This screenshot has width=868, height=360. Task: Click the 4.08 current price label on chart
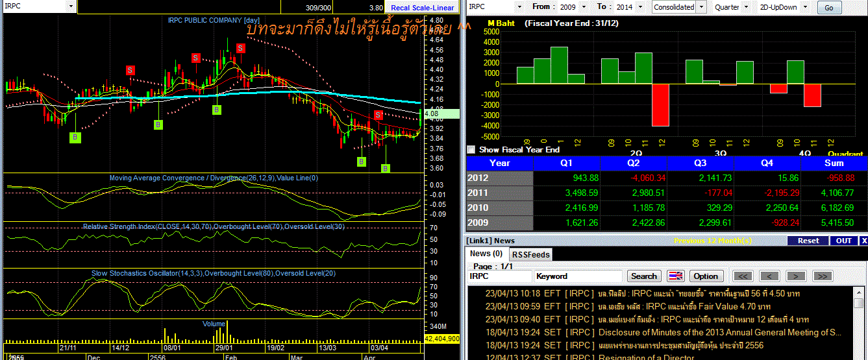[441, 114]
